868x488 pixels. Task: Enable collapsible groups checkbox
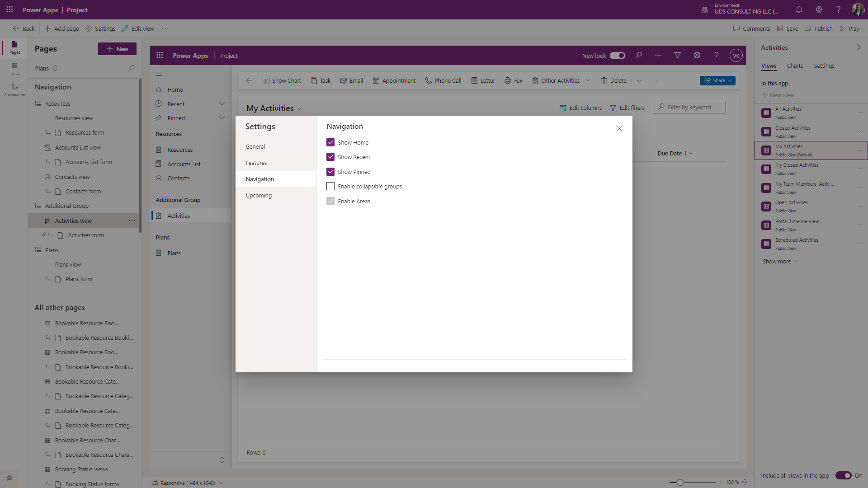[x=330, y=186]
